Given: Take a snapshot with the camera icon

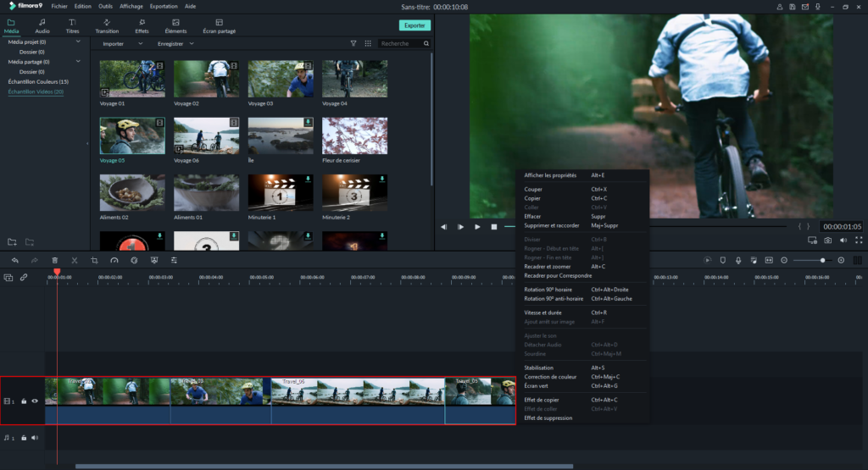Looking at the screenshot, I should tap(827, 241).
